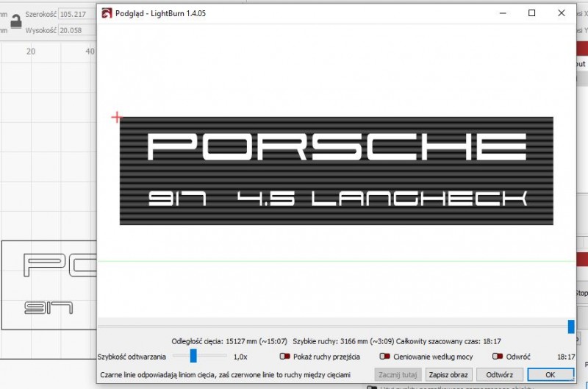
Task: Enable Cieniowanie według mocy toggle
Action: point(384,357)
